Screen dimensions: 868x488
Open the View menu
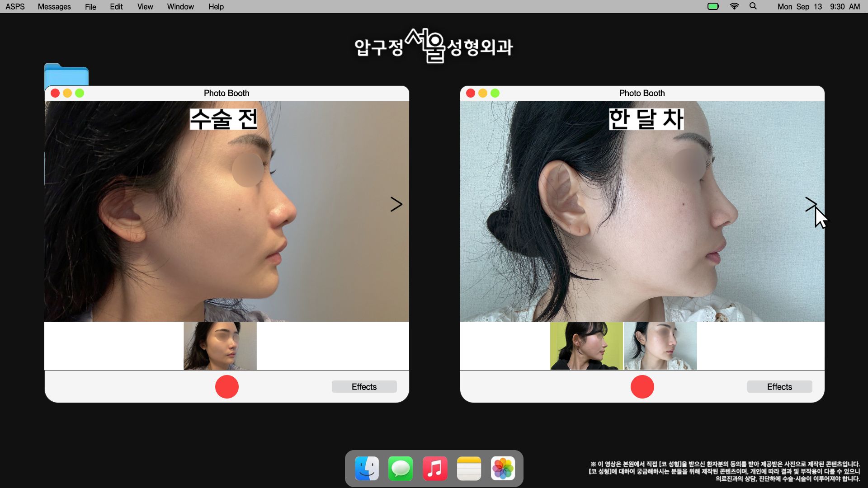pos(145,7)
